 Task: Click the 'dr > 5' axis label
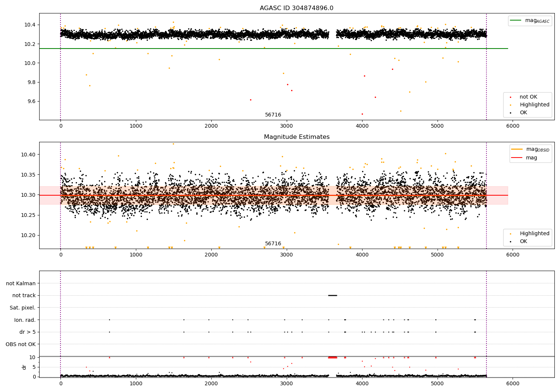pyautogui.click(x=28, y=332)
